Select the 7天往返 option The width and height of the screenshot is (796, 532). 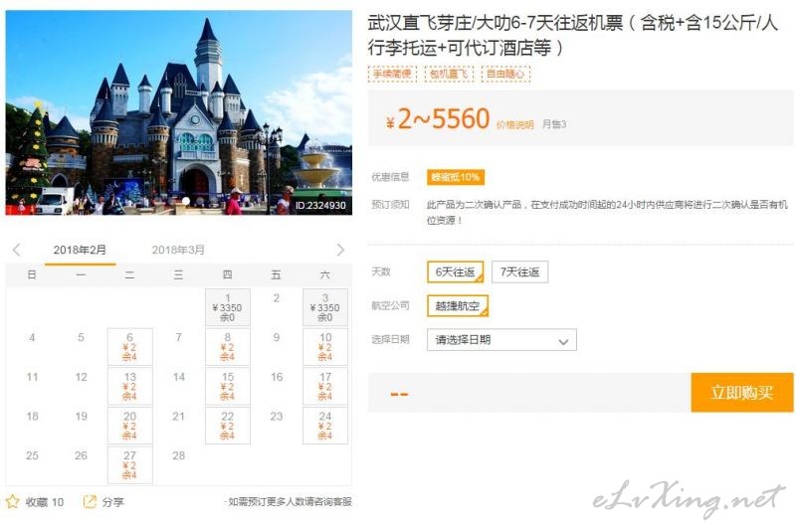(x=519, y=271)
